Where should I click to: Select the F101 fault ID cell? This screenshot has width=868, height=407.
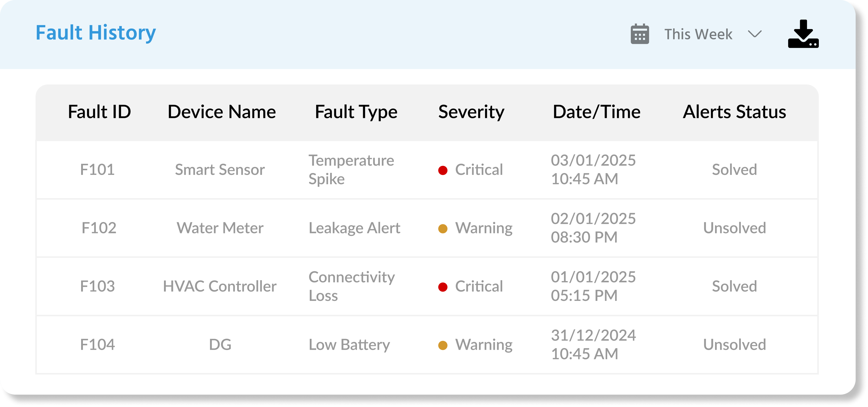pyautogui.click(x=97, y=169)
